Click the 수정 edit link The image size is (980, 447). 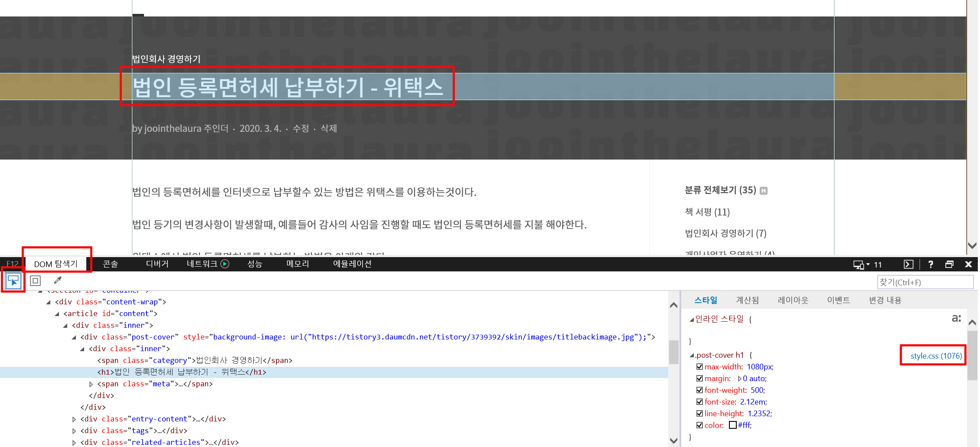(301, 128)
